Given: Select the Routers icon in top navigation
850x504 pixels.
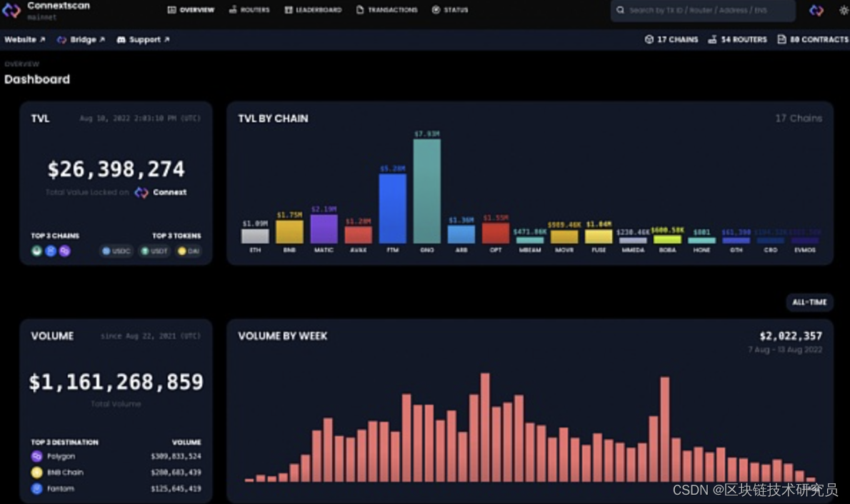Looking at the screenshot, I should point(234,9).
